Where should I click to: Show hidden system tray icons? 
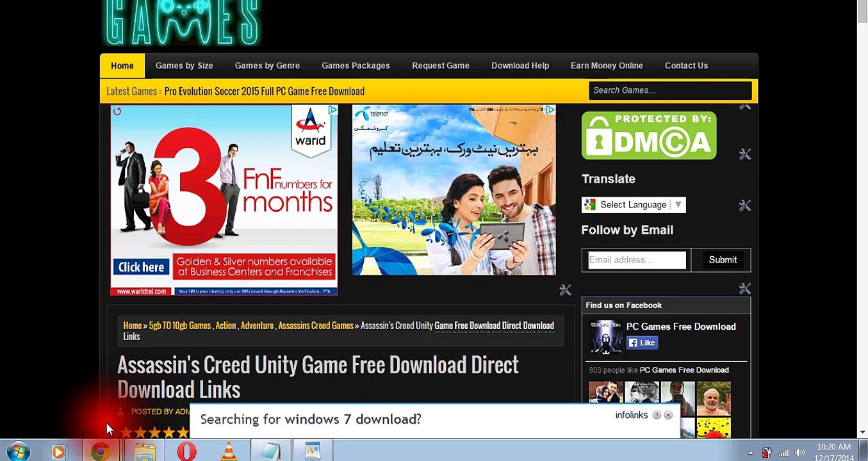click(x=751, y=453)
